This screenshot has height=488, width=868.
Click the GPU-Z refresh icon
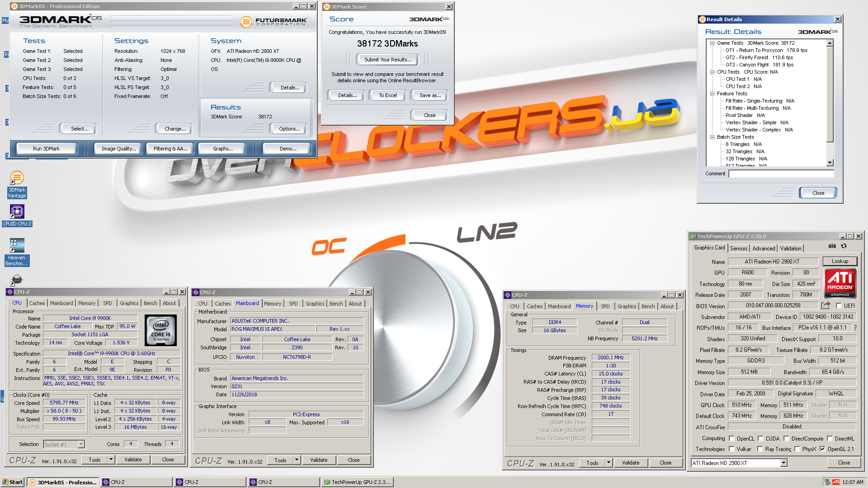844,246
